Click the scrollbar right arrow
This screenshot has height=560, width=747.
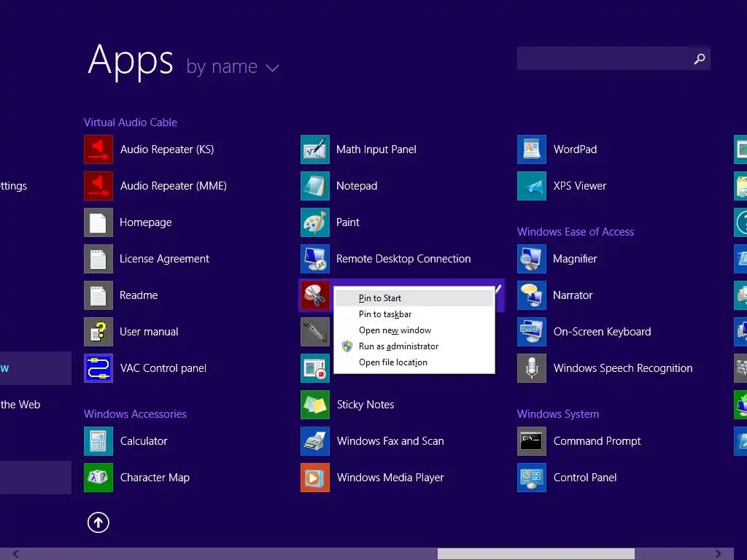tap(718, 554)
